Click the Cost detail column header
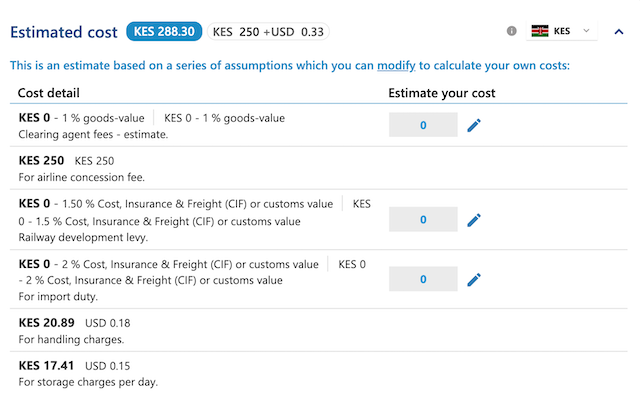The height and width of the screenshot is (396, 640). pyautogui.click(x=49, y=93)
